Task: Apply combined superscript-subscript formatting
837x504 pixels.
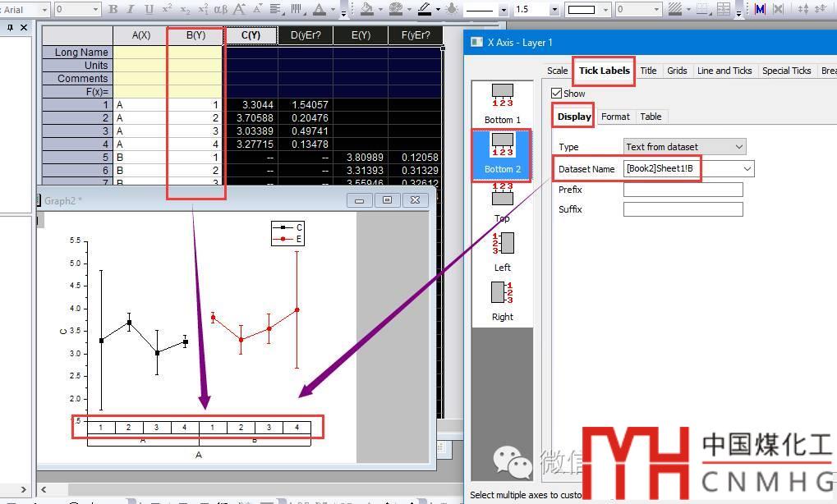Action: point(203,9)
